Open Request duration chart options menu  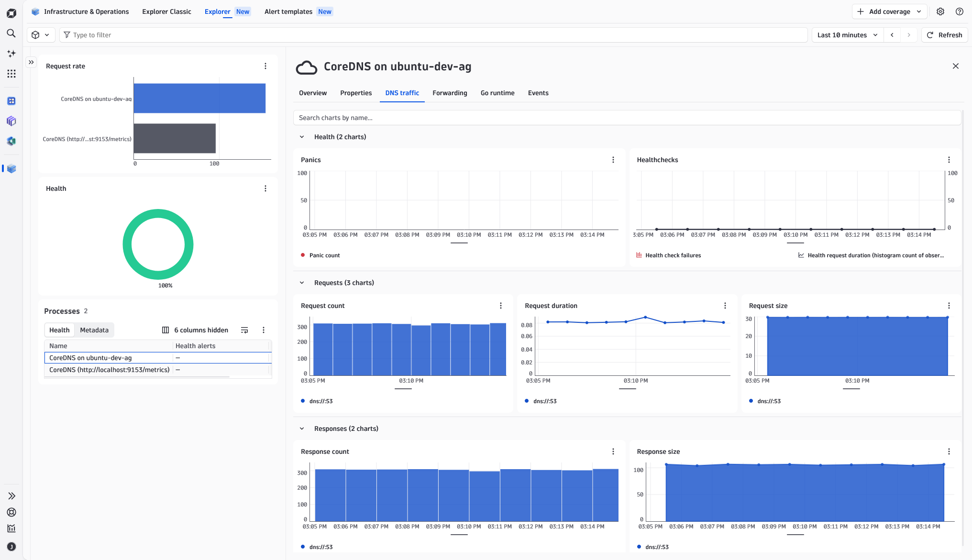pyautogui.click(x=725, y=306)
